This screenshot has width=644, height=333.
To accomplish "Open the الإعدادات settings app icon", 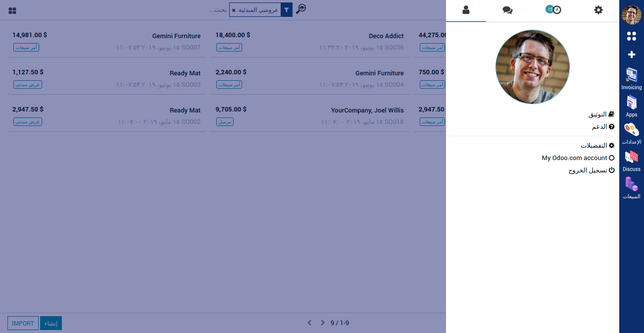I will 631,133.
